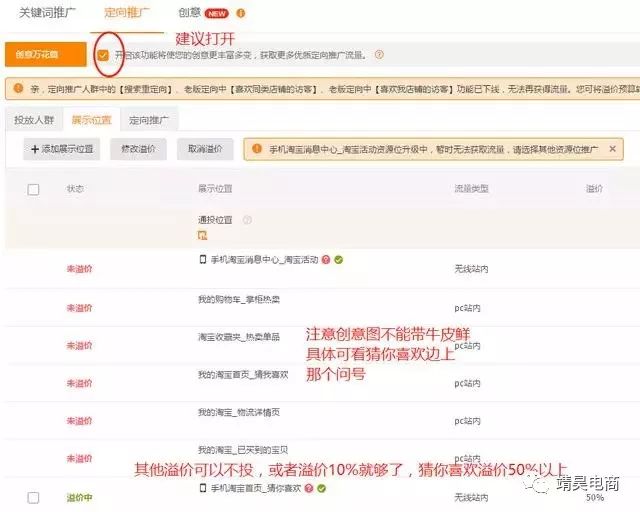
Task: Click 未溢价 status in 物流详情页 row
Action: (x=80, y=421)
